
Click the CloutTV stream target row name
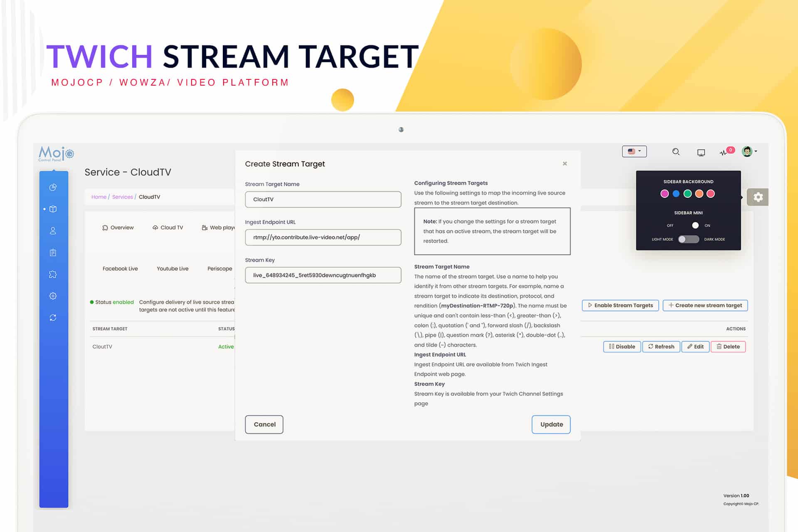point(102,346)
